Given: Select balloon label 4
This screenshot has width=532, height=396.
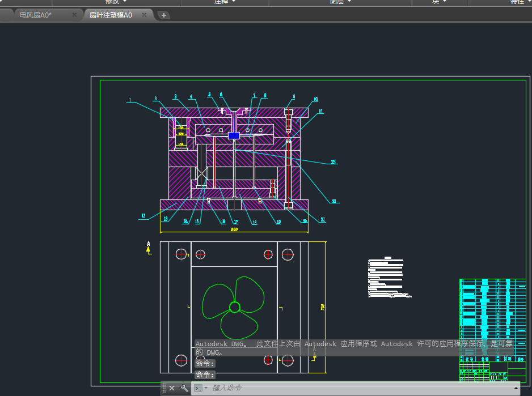Looking at the screenshot, I should point(191,97).
